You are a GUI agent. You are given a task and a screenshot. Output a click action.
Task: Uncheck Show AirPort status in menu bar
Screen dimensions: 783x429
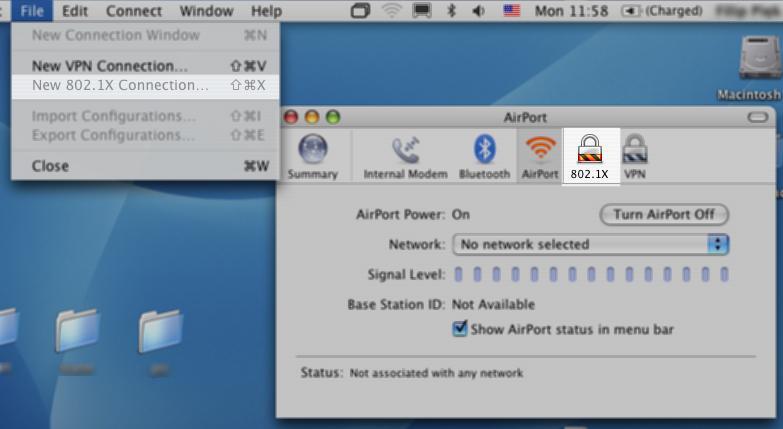459,329
